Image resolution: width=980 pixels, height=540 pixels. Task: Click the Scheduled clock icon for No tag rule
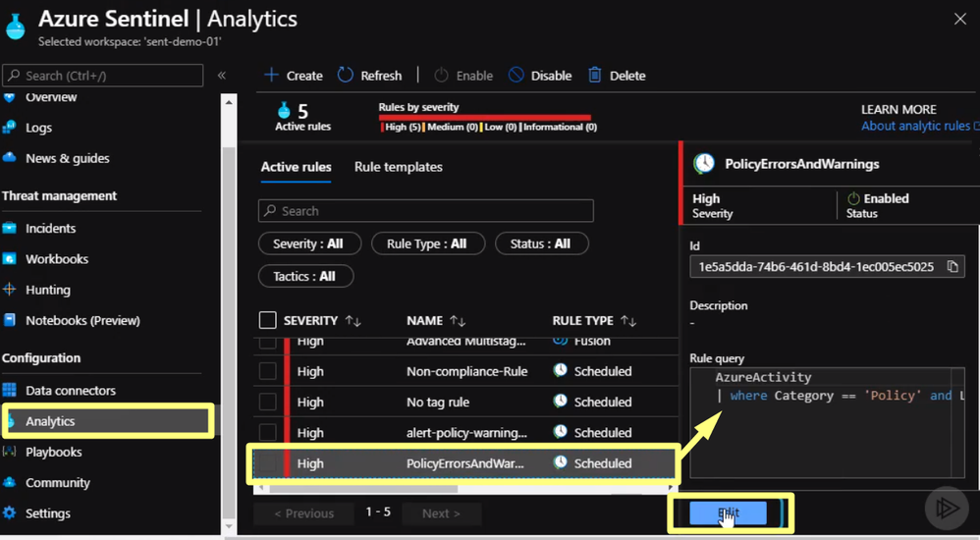click(x=561, y=402)
